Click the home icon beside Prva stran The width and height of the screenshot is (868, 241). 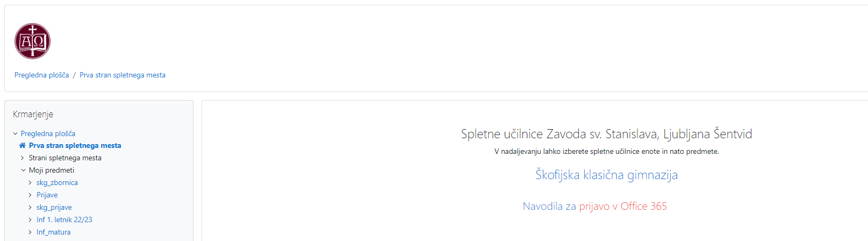pyautogui.click(x=22, y=145)
